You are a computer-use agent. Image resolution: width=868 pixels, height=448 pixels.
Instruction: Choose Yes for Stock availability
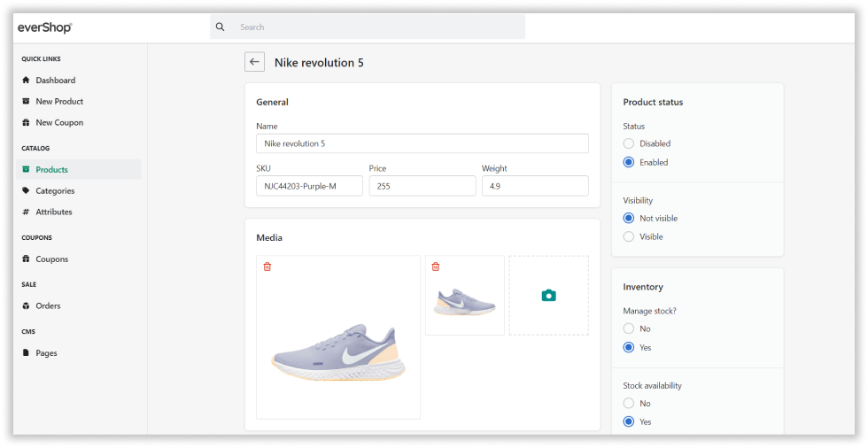coord(628,421)
